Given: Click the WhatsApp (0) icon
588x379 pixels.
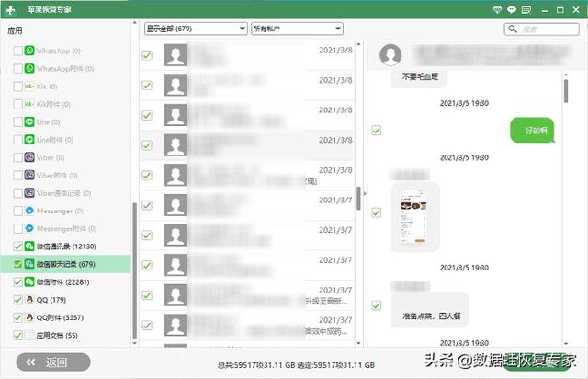Looking at the screenshot, I should point(29,51).
